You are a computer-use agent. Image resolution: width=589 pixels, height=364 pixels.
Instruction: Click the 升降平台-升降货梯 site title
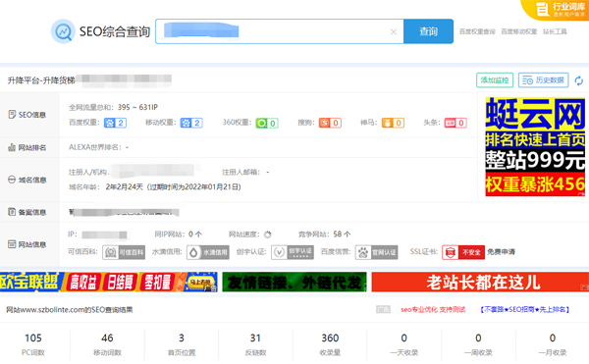(41, 80)
